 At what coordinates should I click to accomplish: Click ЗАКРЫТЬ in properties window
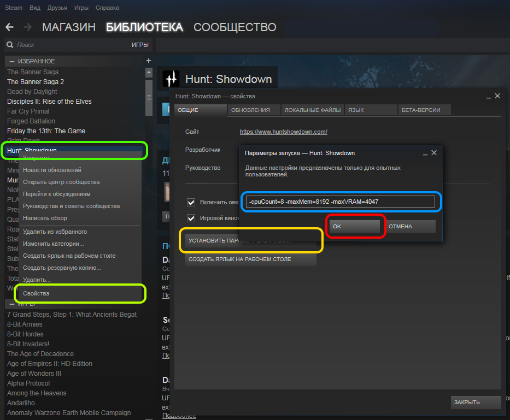[476, 402]
